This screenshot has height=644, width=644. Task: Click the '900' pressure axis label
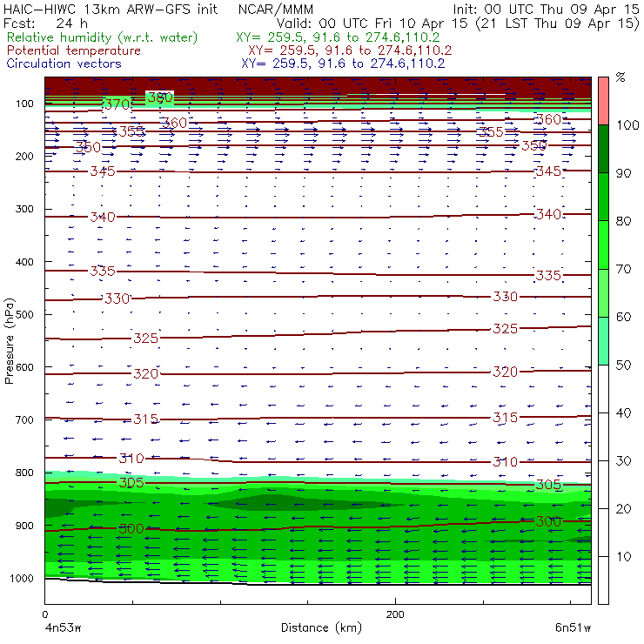coord(24,526)
